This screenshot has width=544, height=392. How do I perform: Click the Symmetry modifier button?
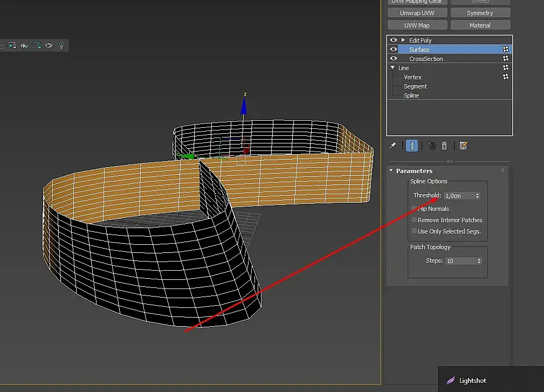(480, 13)
